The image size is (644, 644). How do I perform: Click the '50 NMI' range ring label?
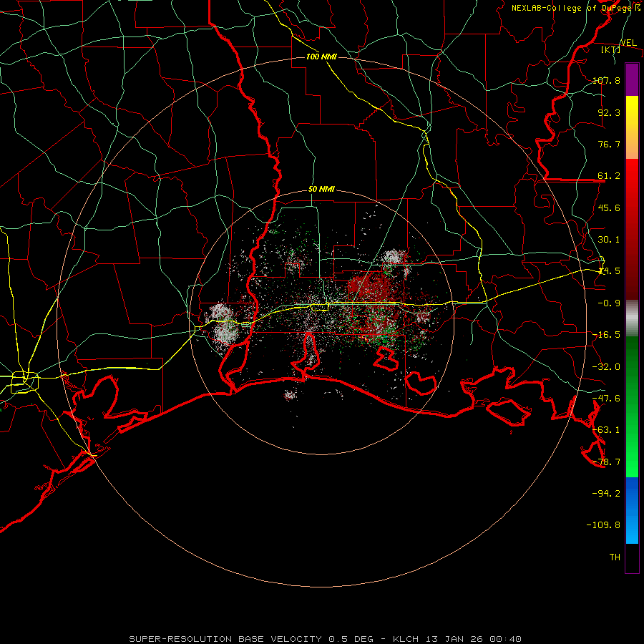pyautogui.click(x=321, y=190)
